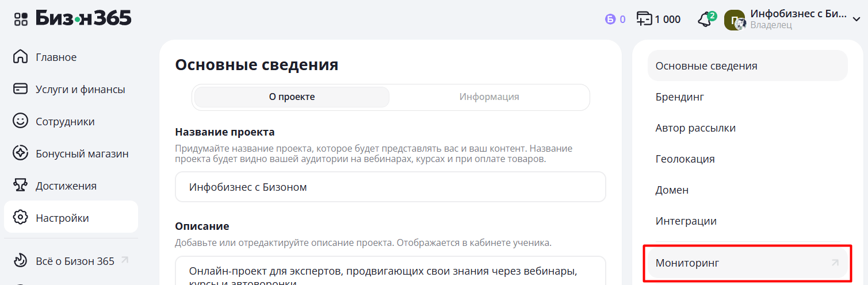Open Брендинг settings section
This screenshot has width=868, height=285.
680,97
